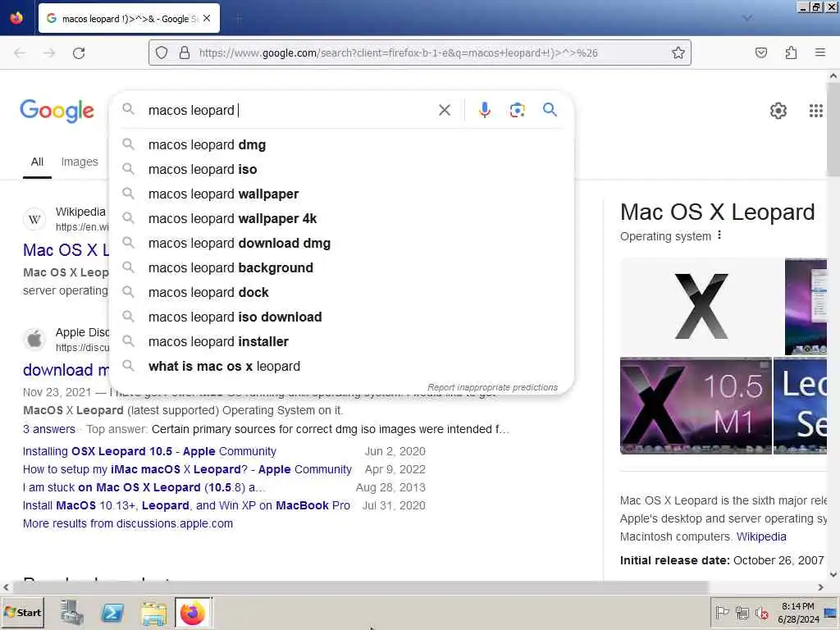The width and height of the screenshot is (840, 630).
Task: Open tracking protection shield icon
Action: 162,52
